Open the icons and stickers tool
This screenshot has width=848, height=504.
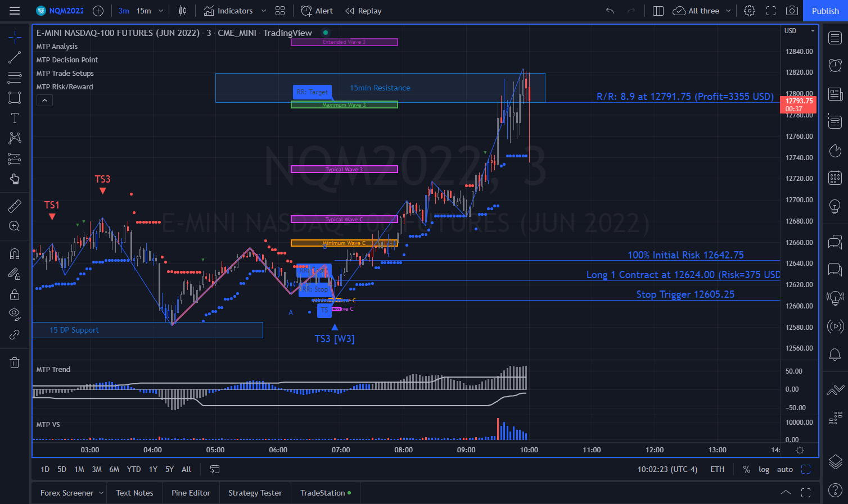point(15,179)
